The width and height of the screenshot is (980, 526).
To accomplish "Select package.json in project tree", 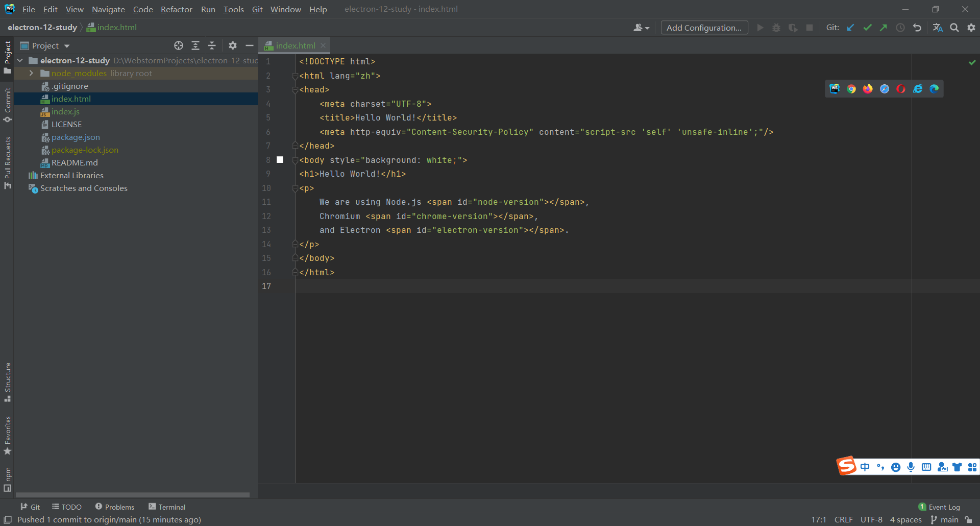I will pyautogui.click(x=76, y=137).
